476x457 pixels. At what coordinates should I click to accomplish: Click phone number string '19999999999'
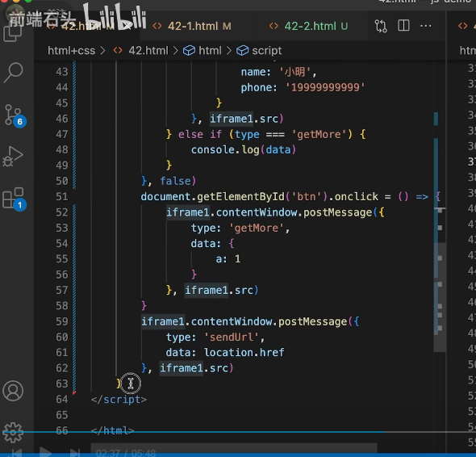pyautogui.click(x=325, y=87)
